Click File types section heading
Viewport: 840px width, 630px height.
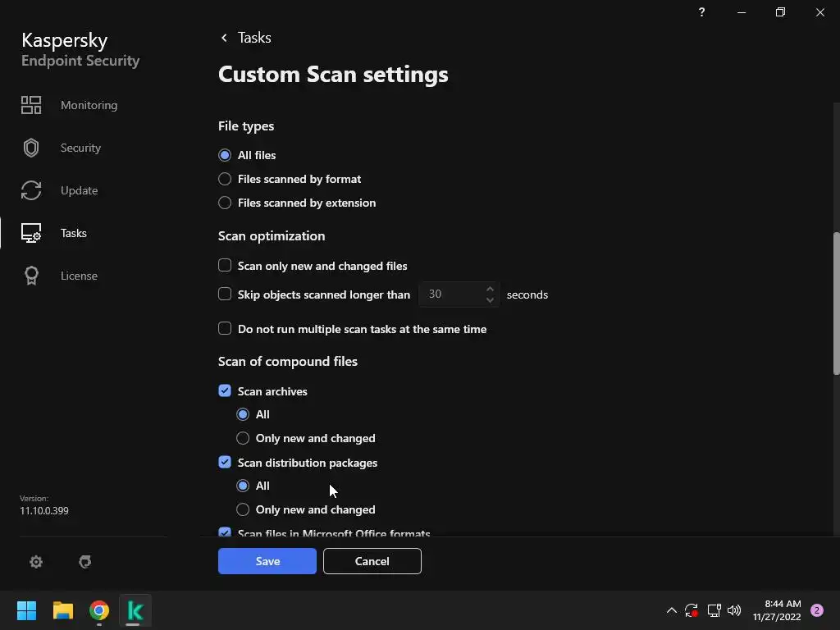[246, 126]
